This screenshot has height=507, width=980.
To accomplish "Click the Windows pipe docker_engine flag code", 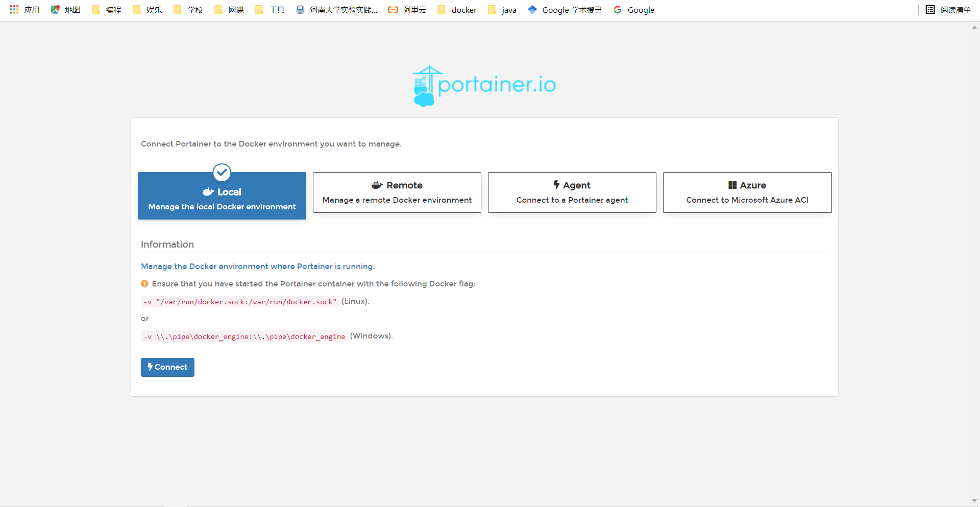I will point(244,336).
